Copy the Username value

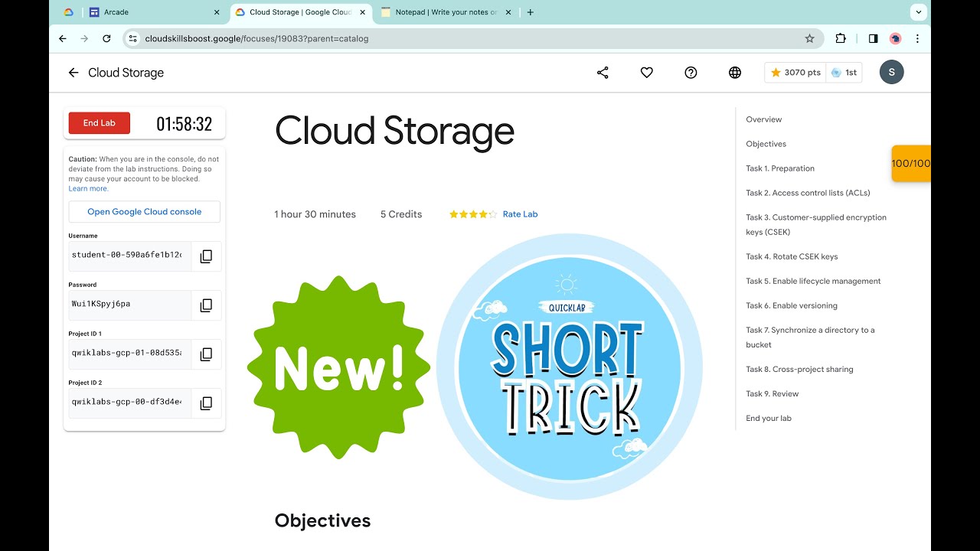(206, 256)
